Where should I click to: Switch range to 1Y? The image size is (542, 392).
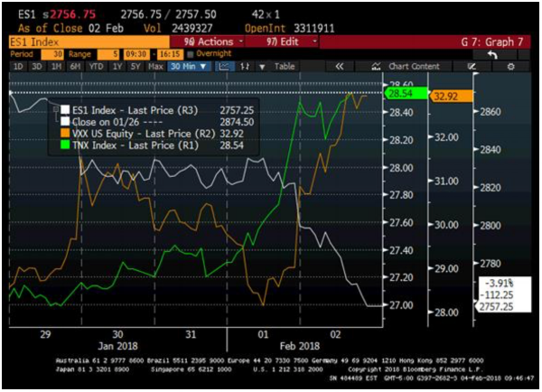pyautogui.click(x=117, y=66)
